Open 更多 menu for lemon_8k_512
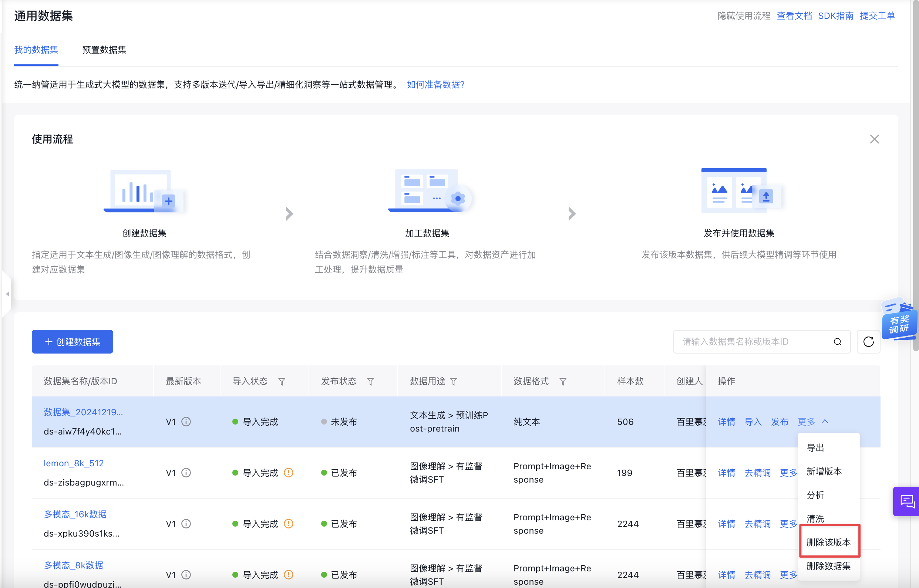The width and height of the screenshot is (919, 588). pyautogui.click(x=788, y=473)
